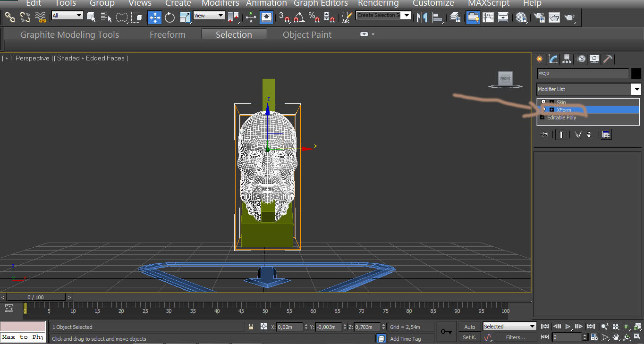Toggle the Skin modifier lightbulb off
This screenshot has width=644, height=344.
coord(543,102)
